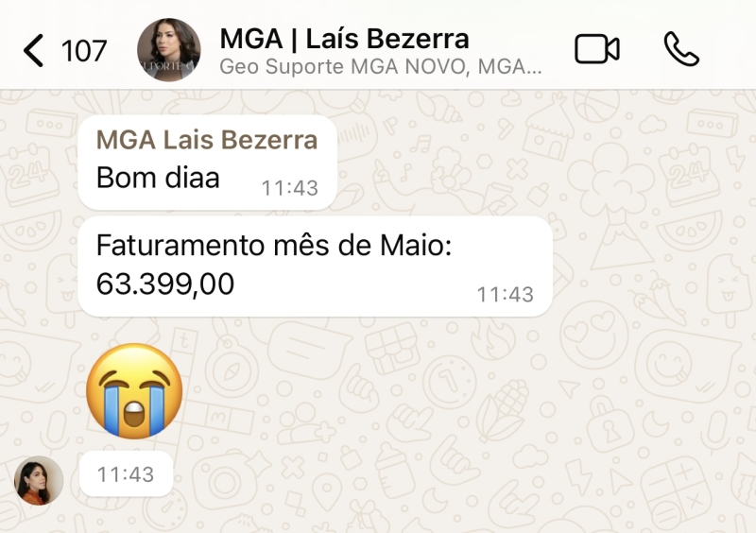Start a voice call
The image size is (756, 533).
pos(681,49)
